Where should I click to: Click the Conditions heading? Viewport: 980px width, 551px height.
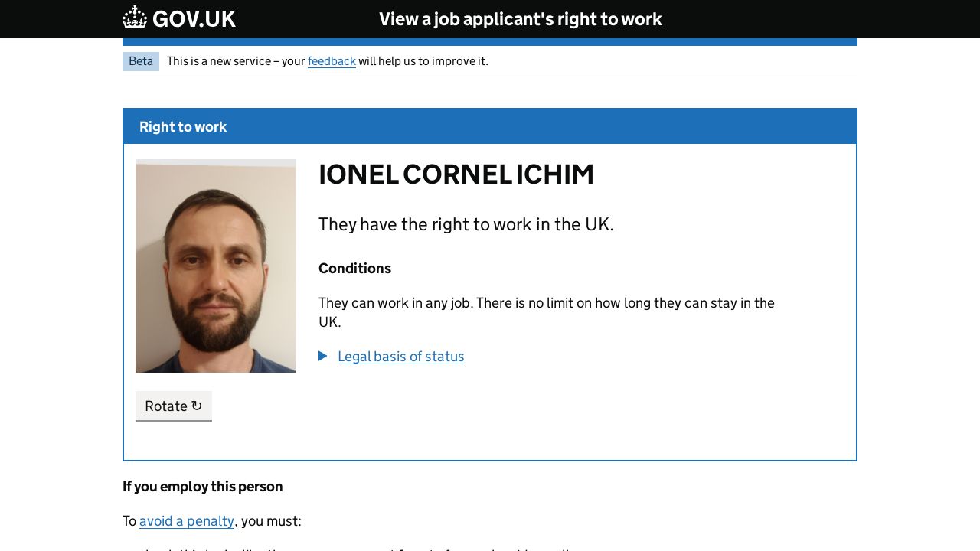[354, 269]
